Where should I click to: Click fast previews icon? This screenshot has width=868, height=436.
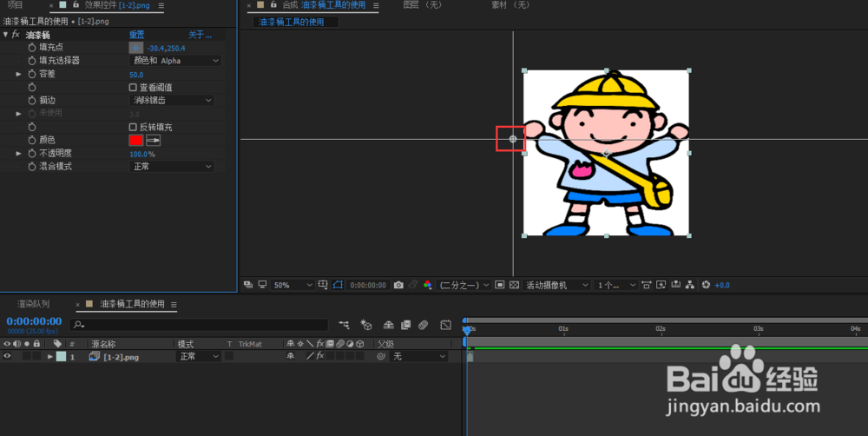click(x=661, y=285)
